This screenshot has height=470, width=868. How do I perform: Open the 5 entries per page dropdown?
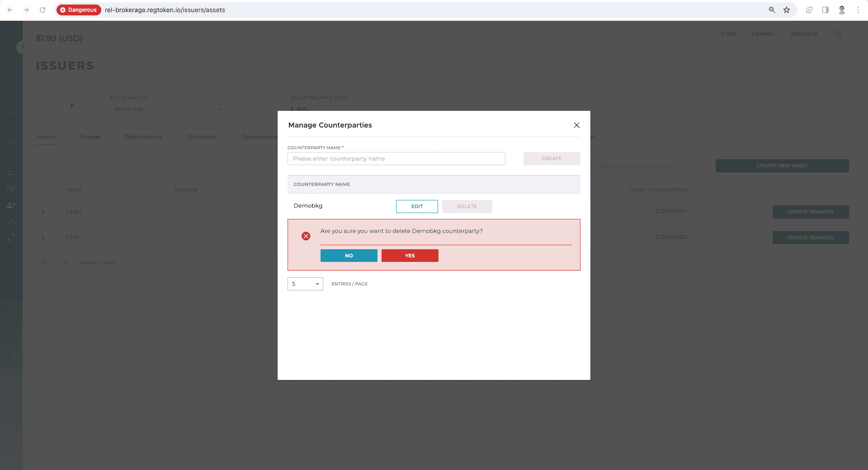click(x=305, y=284)
